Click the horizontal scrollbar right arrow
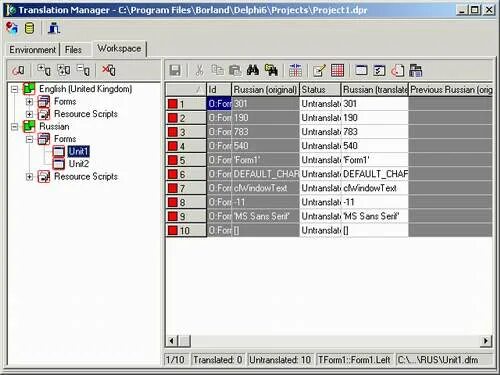The height and width of the screenshot is (375, 500). 486,341
